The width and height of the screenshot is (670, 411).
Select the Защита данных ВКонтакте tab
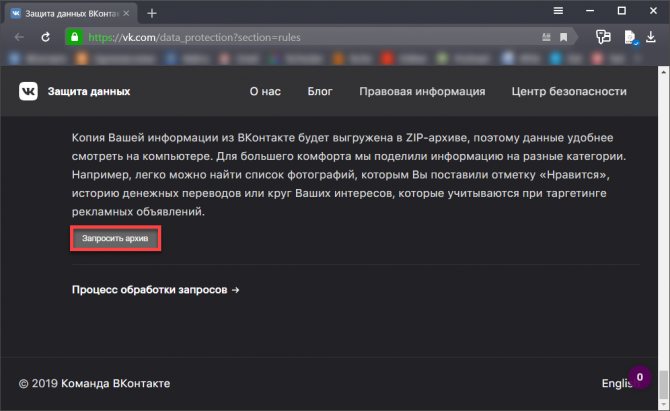pos(71,14)
